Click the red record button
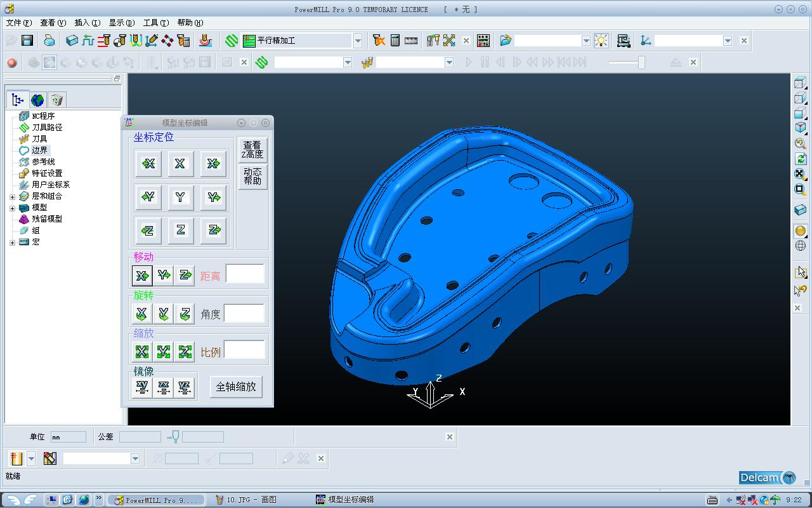The image size is (812, 508). point(11,62)
